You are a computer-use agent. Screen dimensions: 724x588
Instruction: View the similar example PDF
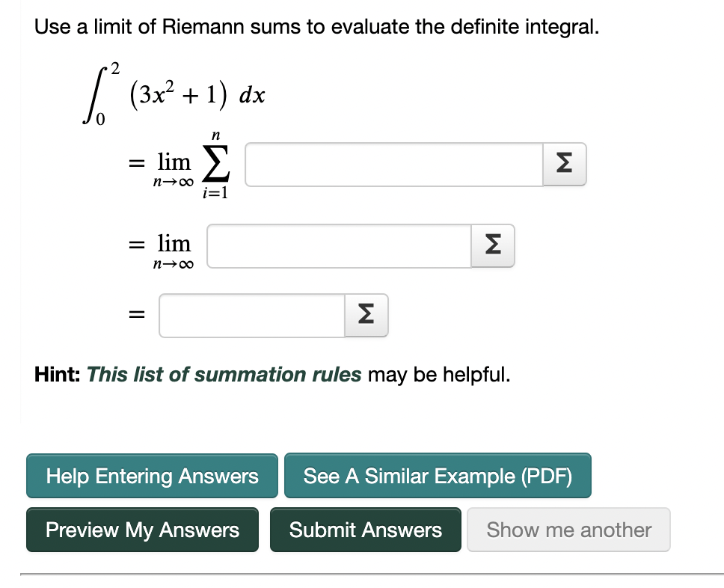point(438,476)
